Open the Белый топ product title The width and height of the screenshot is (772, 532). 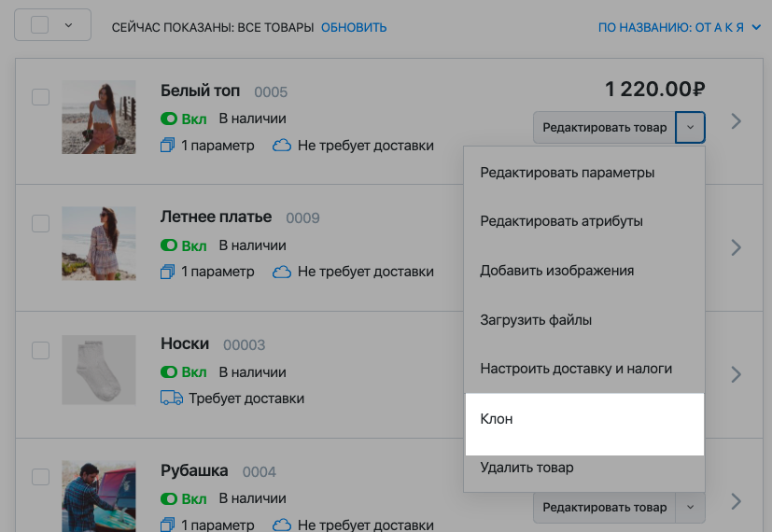click(200, 91)
